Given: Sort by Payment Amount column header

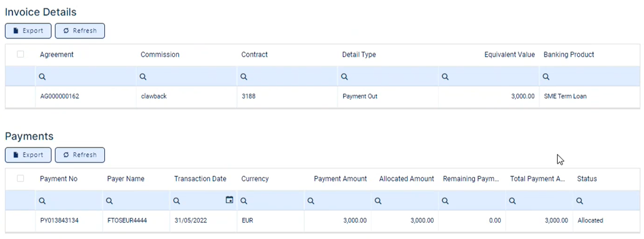Looking at the screenshot, I should pos(340,179).
